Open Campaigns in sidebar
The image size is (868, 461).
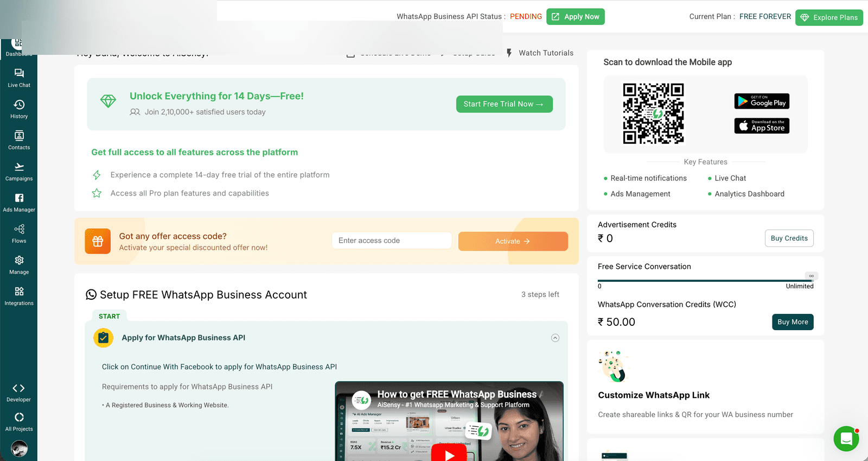(x=19, y=172)
